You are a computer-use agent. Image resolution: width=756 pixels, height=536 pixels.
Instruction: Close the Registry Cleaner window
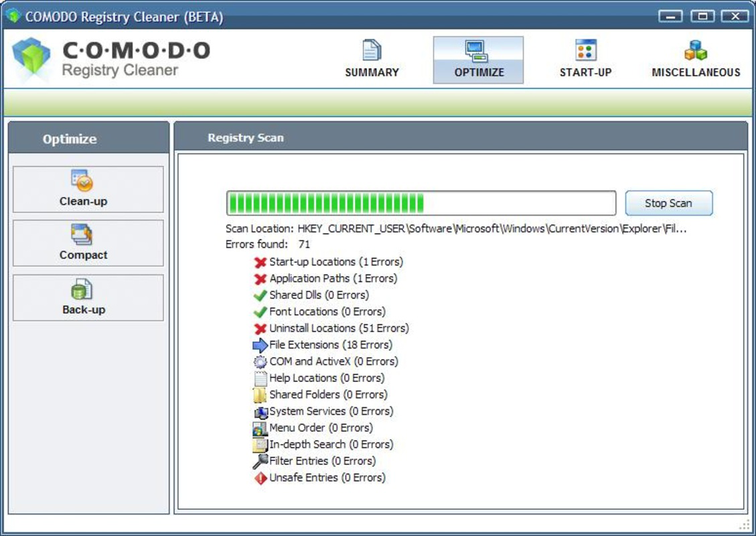pyautogui.click(x=735, y=16)
